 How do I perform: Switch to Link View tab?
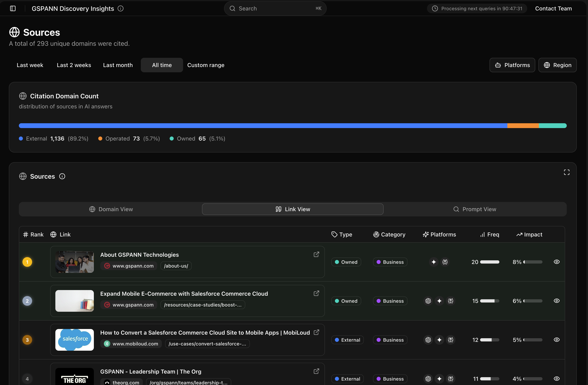[293, 209]
